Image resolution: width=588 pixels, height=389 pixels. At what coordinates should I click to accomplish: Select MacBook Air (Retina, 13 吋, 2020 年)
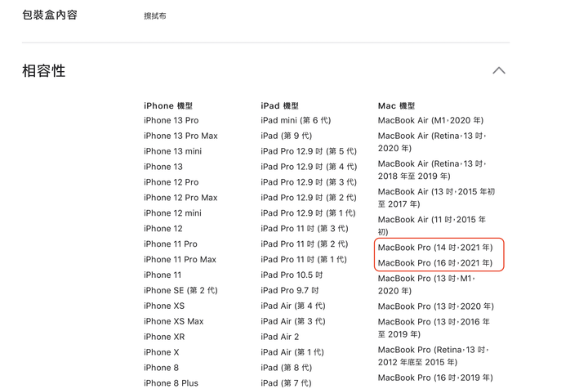point(432,142)
